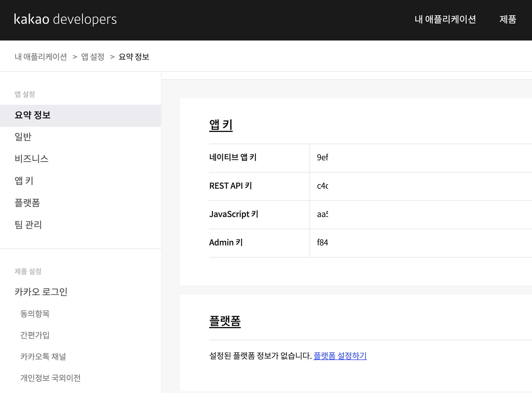Click the Admin 키 row label
The width and height of the screenshot is (532, 393).
(226, 243)
